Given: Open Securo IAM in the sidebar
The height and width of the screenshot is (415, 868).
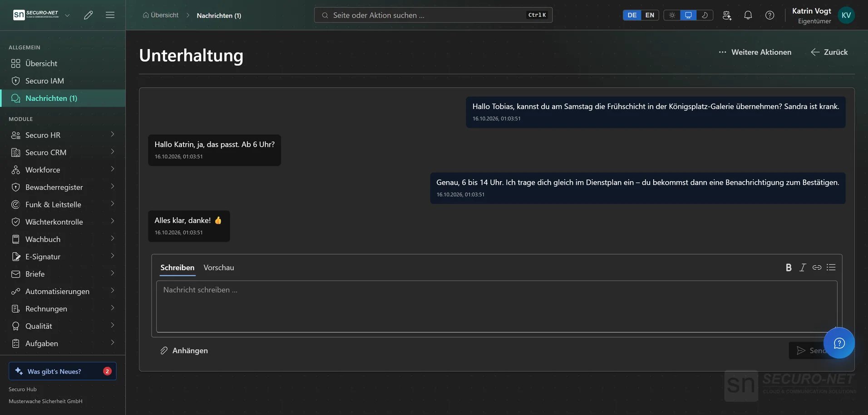Looking at the screenshot, I should point(63,81).
